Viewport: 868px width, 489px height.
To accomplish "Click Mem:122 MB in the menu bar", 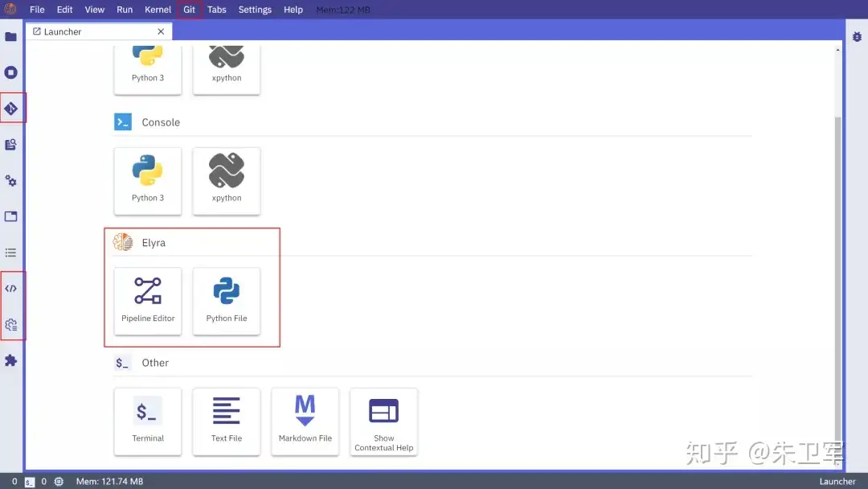I will tap(343, 10).
